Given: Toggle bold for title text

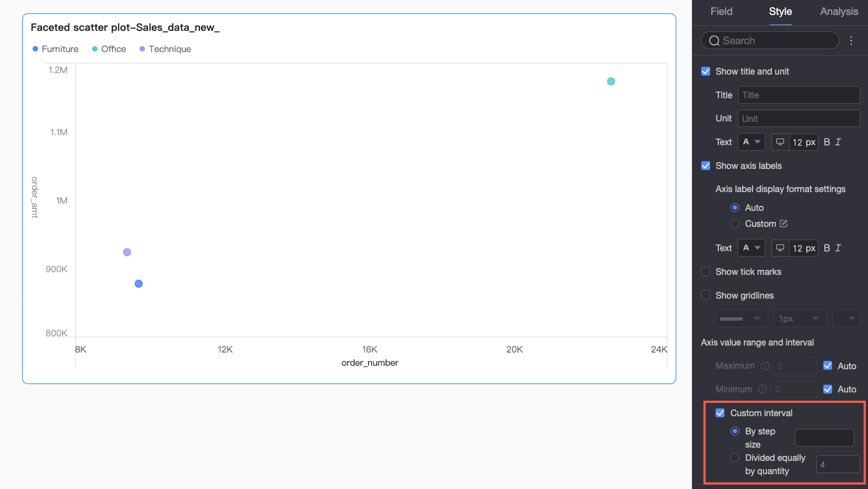Looking at the screenshot, I should 827,142.
